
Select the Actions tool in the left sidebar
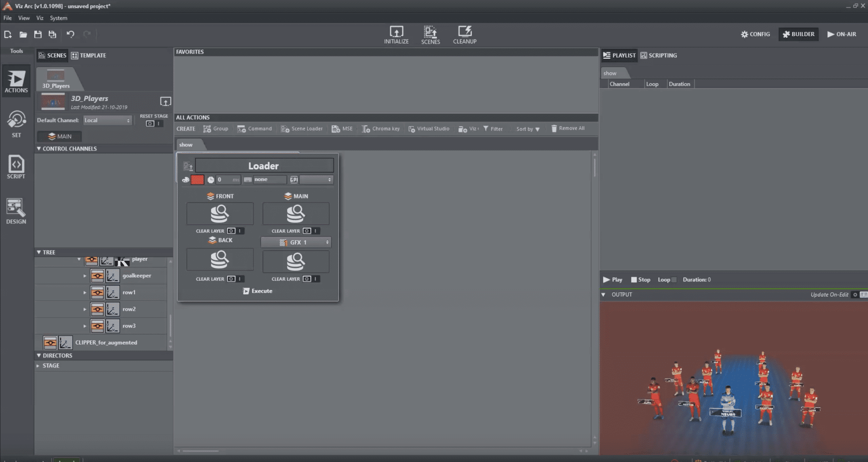16,81
